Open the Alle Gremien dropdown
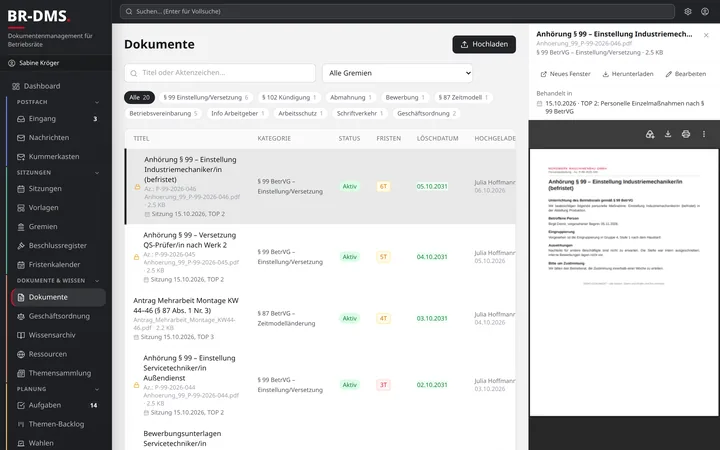 397,73
